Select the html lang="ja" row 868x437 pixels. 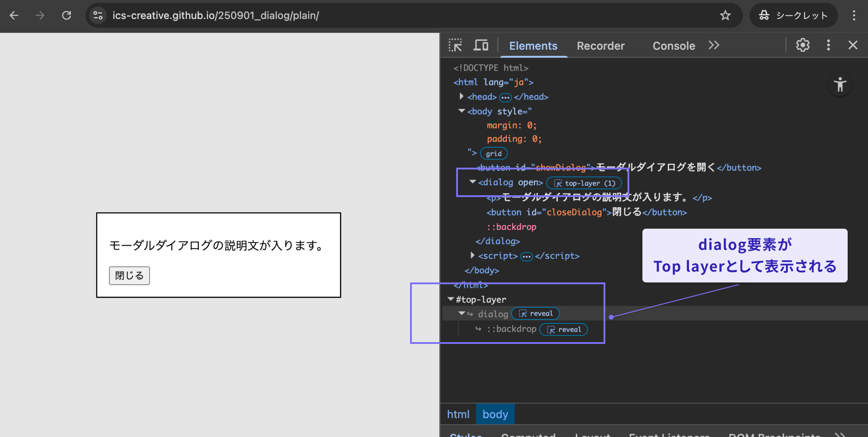(x=493, y=82)
